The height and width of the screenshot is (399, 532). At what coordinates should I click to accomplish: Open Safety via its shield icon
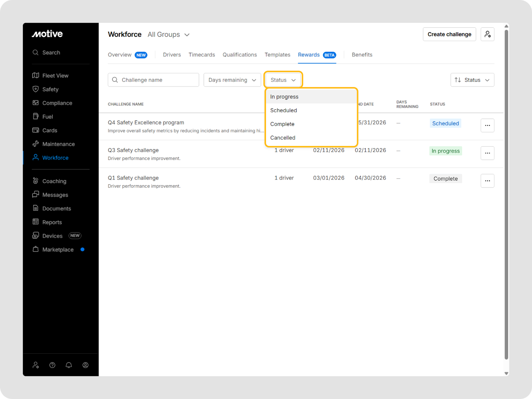(x=36, y=89)
